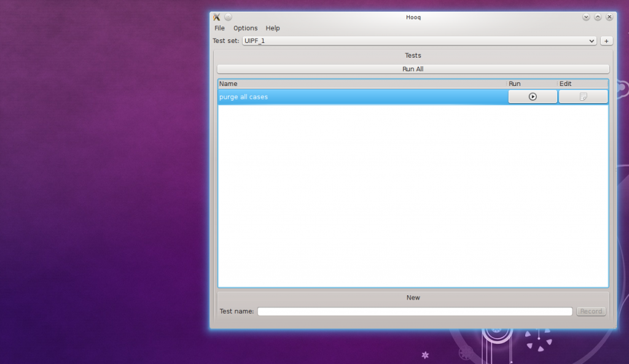Click edit icon for 'purge all cases'

583,96
